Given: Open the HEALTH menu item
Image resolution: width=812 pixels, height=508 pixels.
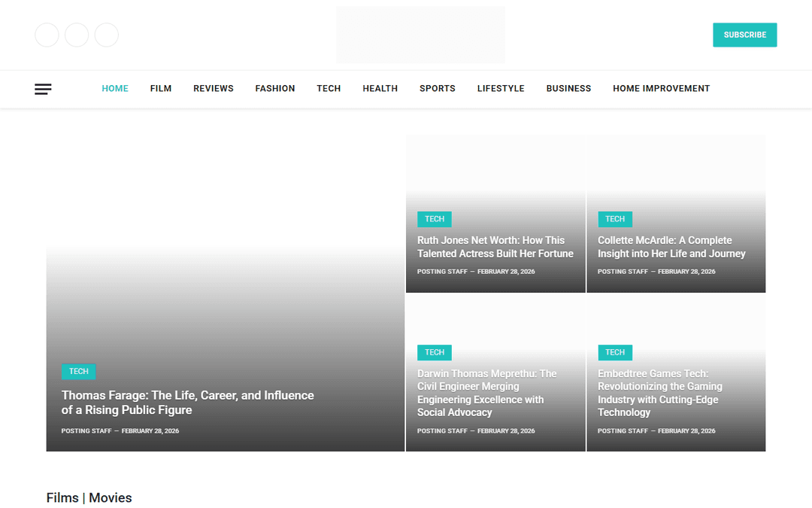Looking at the screenshot, I should point(380,89).
